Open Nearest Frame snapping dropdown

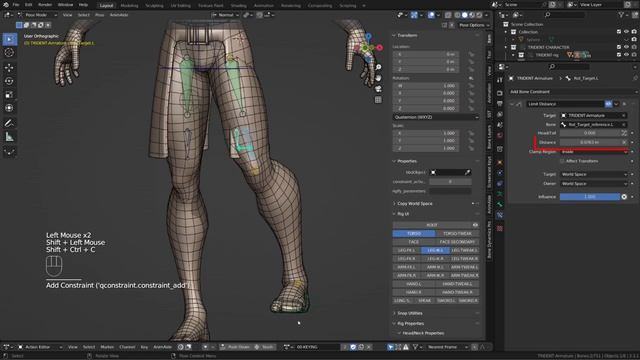pyautogui.click(x=447, y=347)
